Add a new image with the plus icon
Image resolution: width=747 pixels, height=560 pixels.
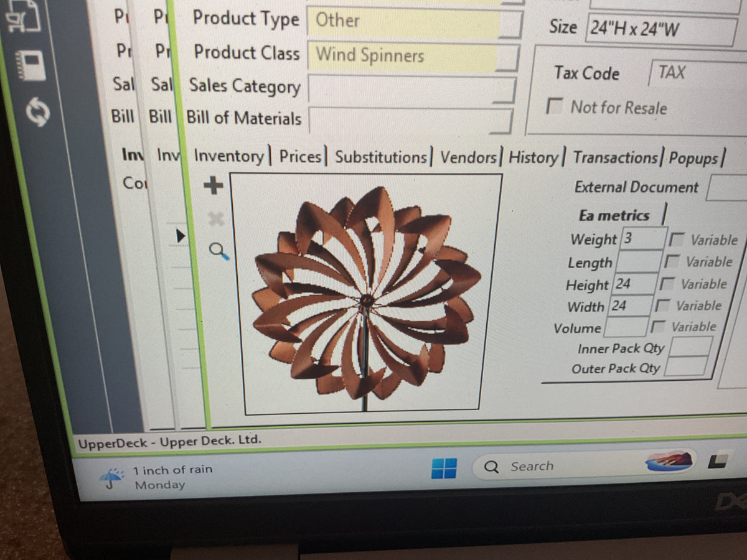pyautogui.click(x=214, y=185)
